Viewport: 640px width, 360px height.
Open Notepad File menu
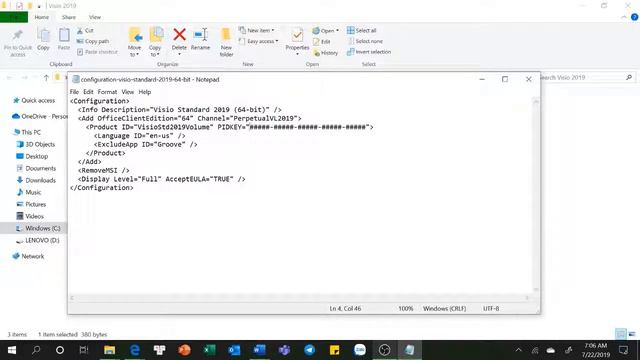point(74,92)
